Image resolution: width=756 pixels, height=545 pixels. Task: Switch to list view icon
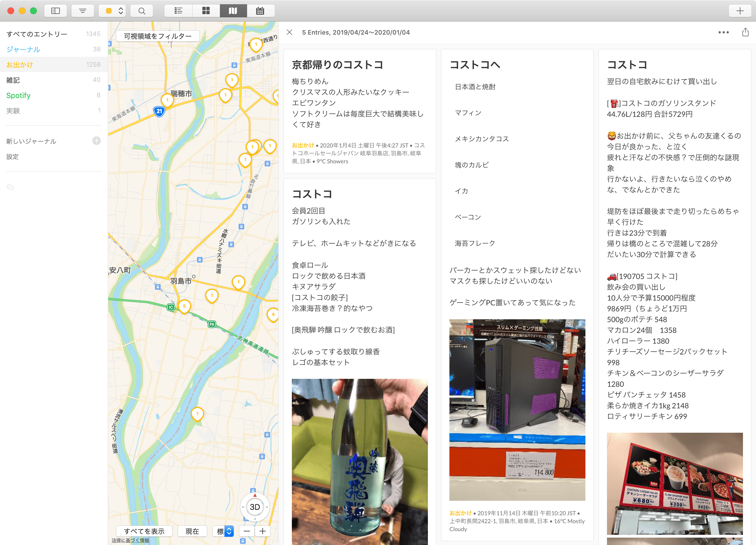[178, 11]
